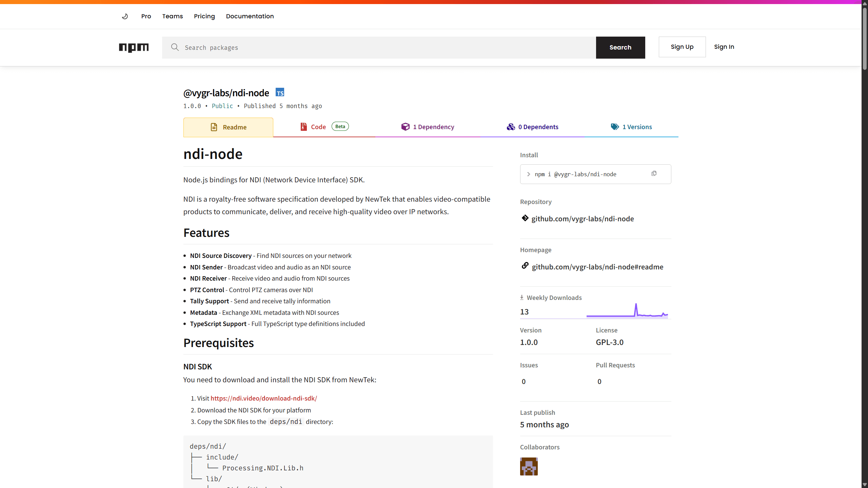Open github.com/vygr-labs/ndi-node#readme homepage link
This screenshot has height=488, width=868.
597,267
